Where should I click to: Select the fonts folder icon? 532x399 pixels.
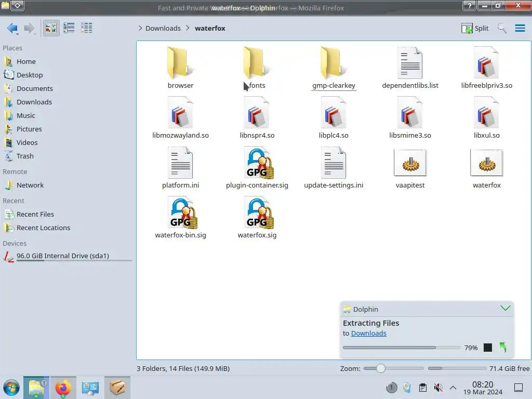(257, 63)
